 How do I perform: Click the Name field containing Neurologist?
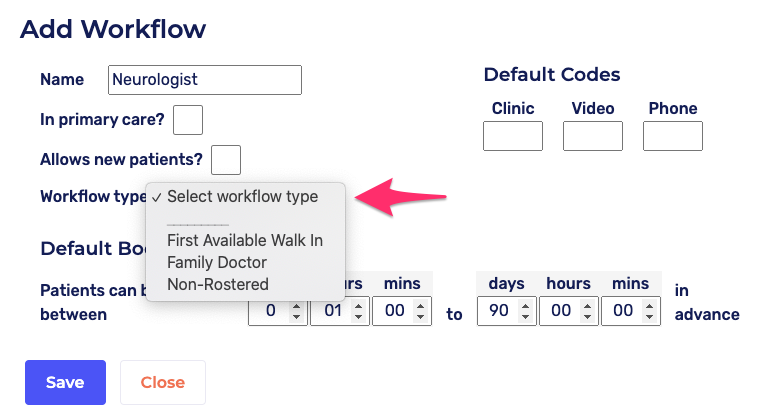pos(204,80)
